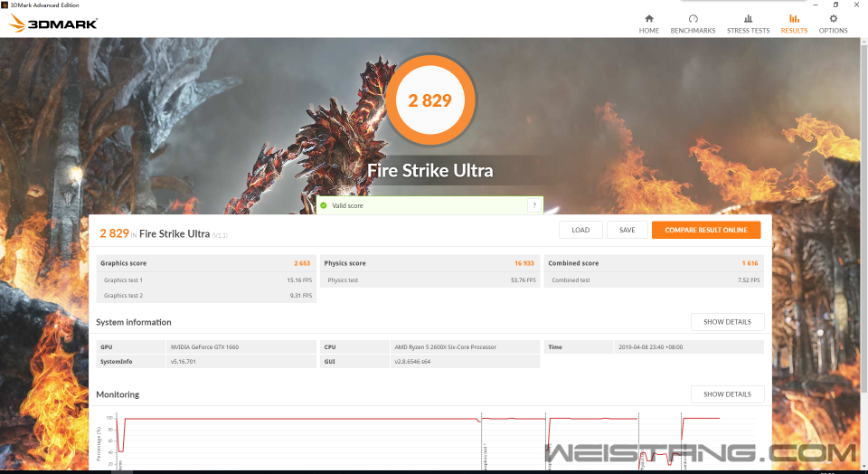Click the Physics score value 16 933
The height and width of the screenshot is (474, 868).
click(x=524, y=263)
